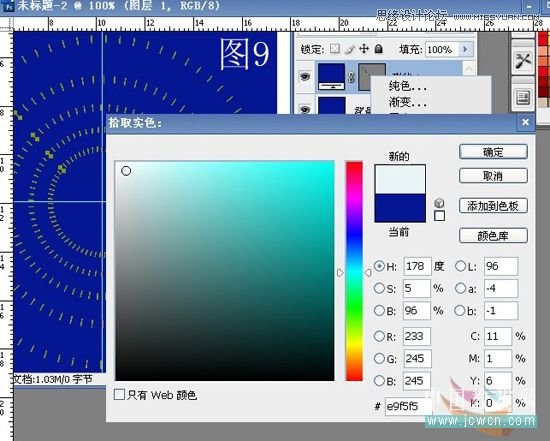Click the layer mask link chain icon
550x441 pixels.
click(351, 77)
